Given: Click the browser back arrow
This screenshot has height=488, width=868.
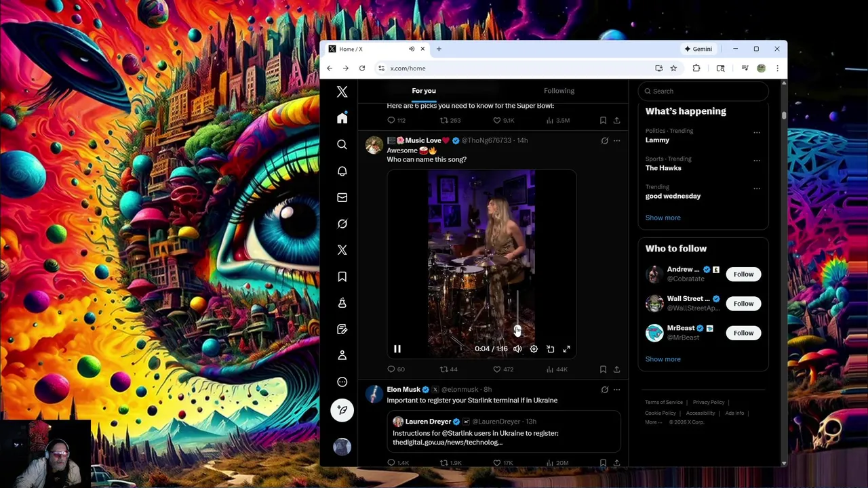Looking at the screenshot, I should 330,68.
